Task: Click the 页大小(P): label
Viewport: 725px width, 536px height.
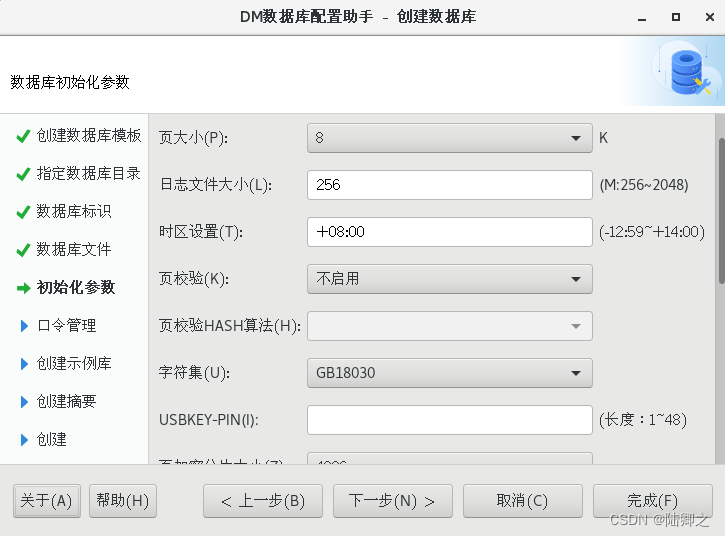Action: click(x=193, y=138)
